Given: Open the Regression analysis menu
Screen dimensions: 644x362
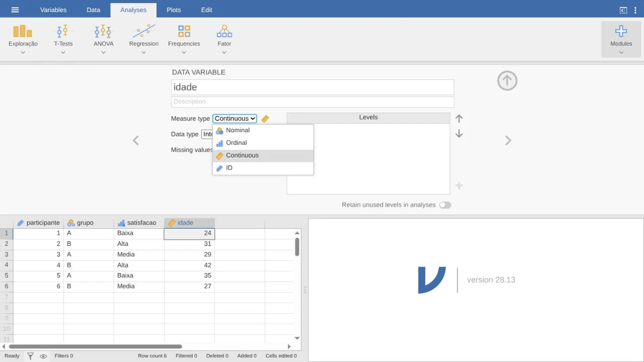Looking at the screenshot, I should (x=144, y=39).
